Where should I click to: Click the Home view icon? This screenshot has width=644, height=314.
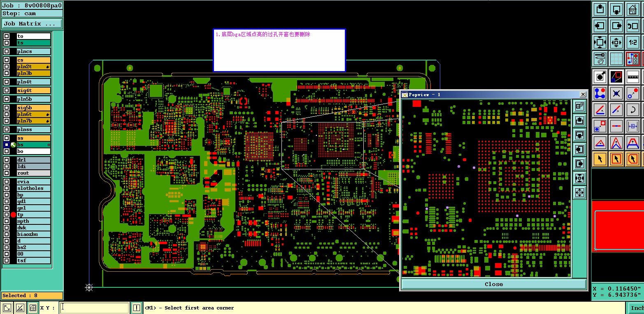tap(633, 9)
